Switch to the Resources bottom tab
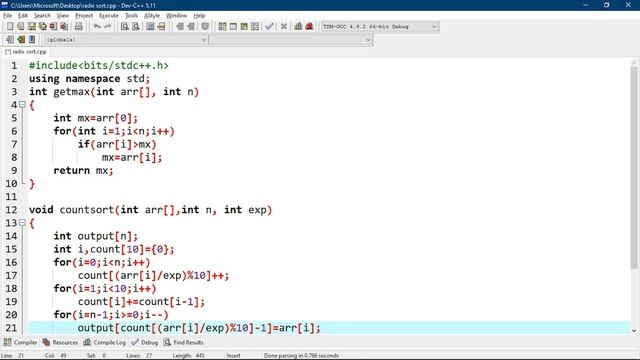The image size is (640, 360). point(60,342)
